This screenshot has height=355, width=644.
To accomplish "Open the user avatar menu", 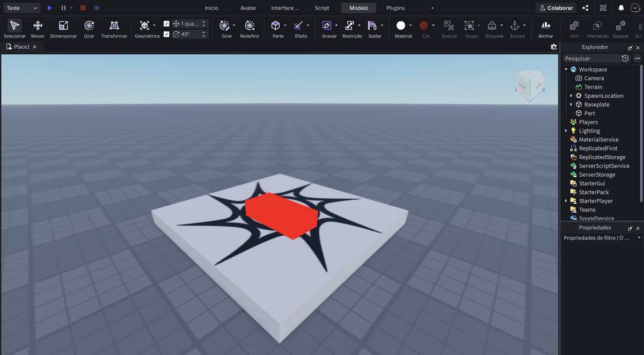I will tap(635, 8).
